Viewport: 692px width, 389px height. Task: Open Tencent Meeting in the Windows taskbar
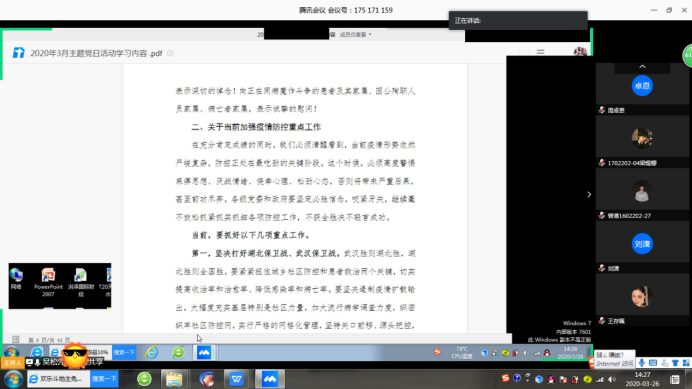point(270,379)
